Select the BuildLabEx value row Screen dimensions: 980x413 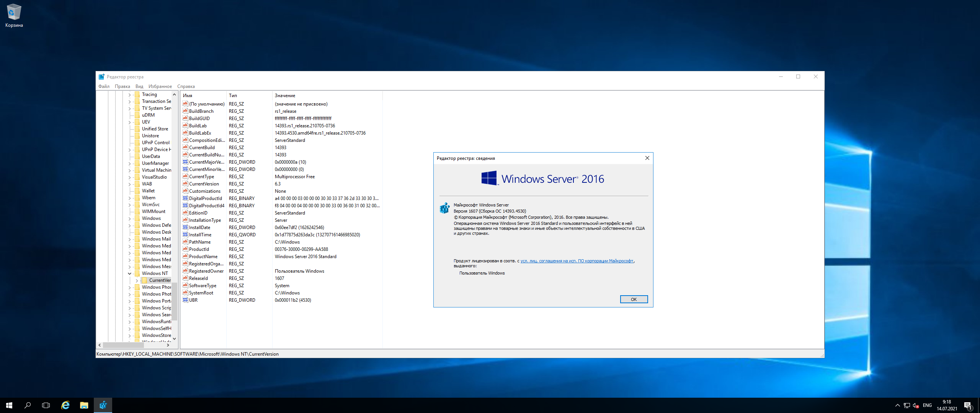pyautogui.click(x=281, y=133)
